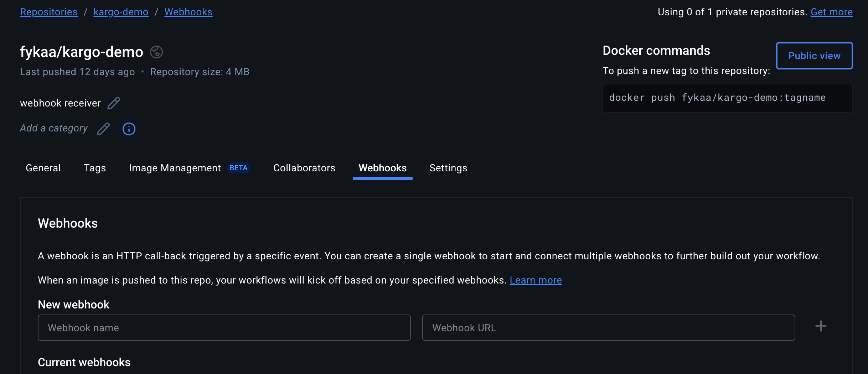Open kargo-demo from the breadcrumb
This screenshot has width=868, height=374.
121,12
